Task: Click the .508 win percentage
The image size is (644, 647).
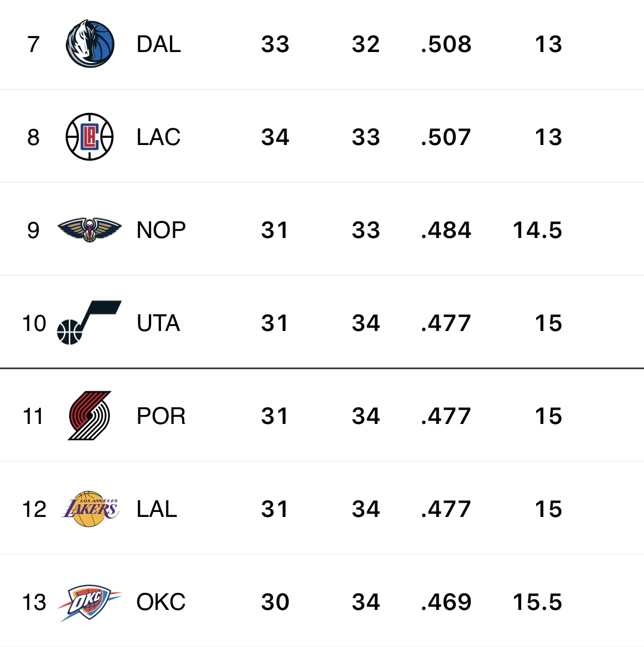Action: point(446,44)
